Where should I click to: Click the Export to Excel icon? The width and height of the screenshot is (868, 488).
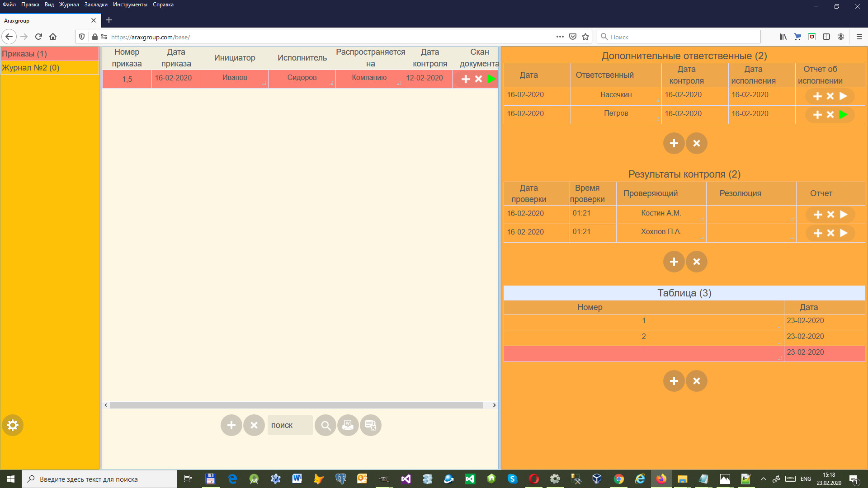point(371,425)
